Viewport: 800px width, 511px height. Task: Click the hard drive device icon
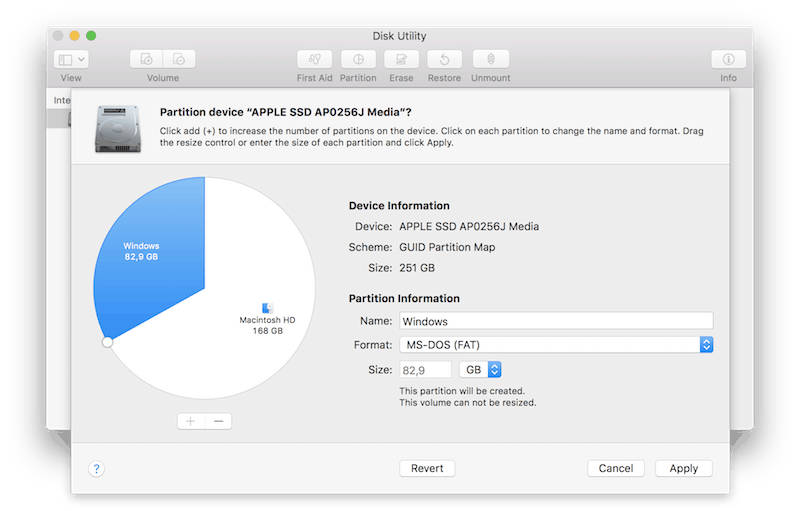click(x=118, y=129)
